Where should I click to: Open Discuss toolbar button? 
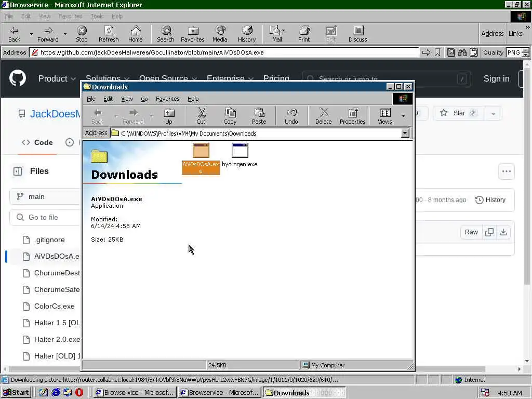357,34
